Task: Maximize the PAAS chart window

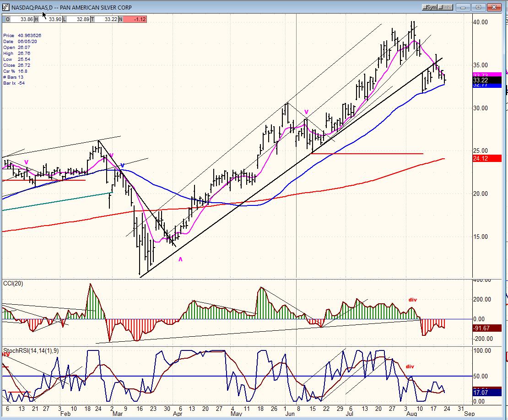Action: (478, 7)
